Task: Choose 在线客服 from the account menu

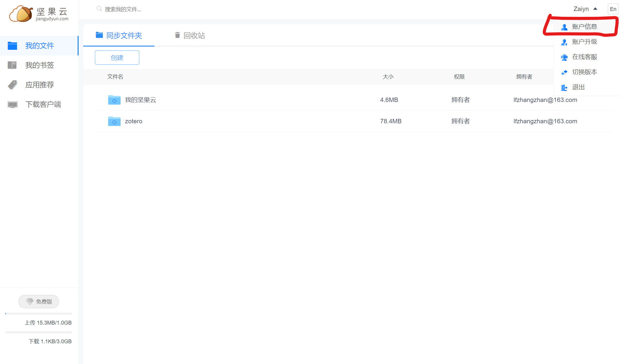Action: click(x=587, y=57)
